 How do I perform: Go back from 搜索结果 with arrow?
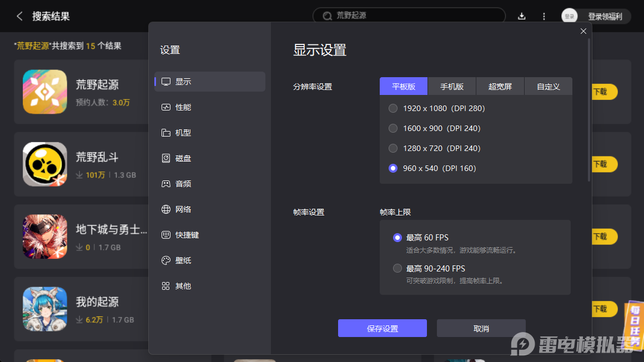19,17
